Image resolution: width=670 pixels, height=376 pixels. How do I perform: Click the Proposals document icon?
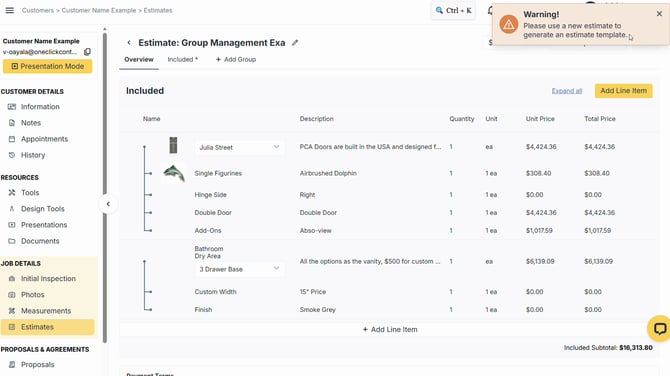click(12, 364)
